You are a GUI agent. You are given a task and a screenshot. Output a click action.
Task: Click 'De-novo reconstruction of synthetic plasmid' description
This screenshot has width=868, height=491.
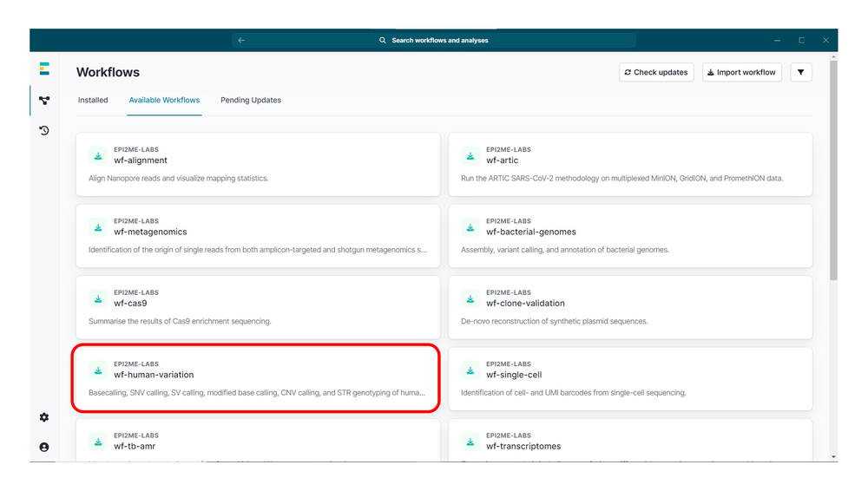pyautogui.click(x=554, y=321)
